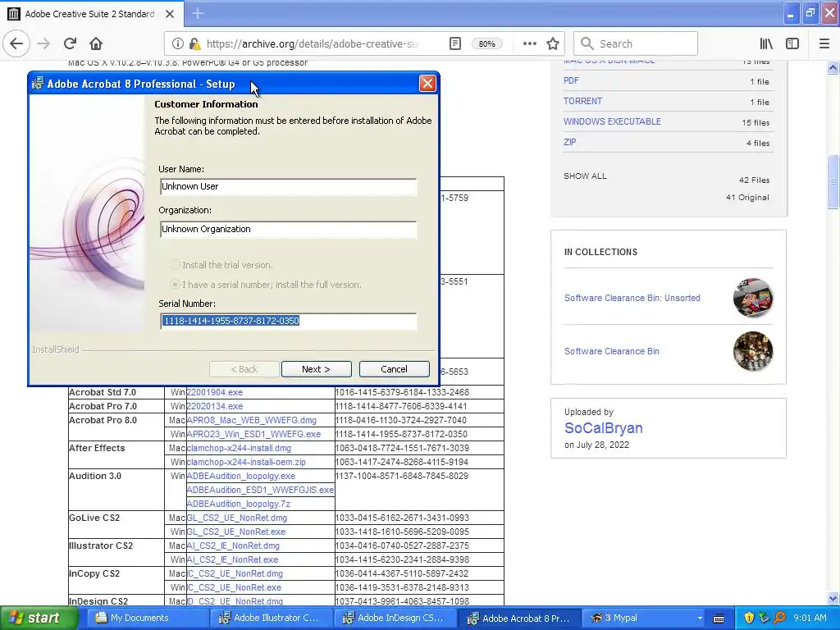The height and width of the screenshot is (630, 840).
Task: Close the Acrobat 8 Setup dialog
Action: pos(427,84)
